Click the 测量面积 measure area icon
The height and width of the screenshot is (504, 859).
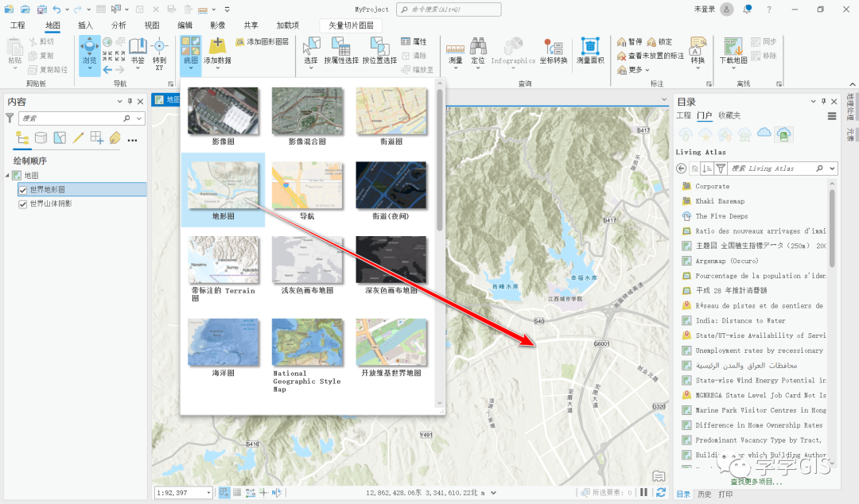click(x=590, y=52)
